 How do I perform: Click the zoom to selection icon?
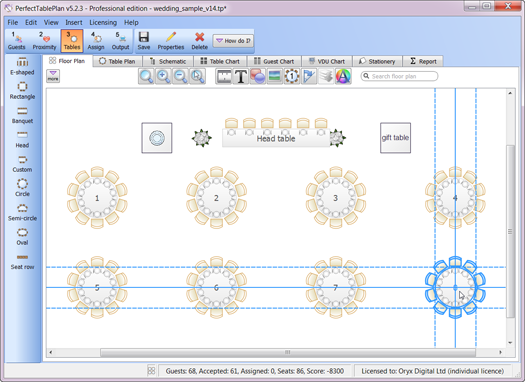coord(198,76)
